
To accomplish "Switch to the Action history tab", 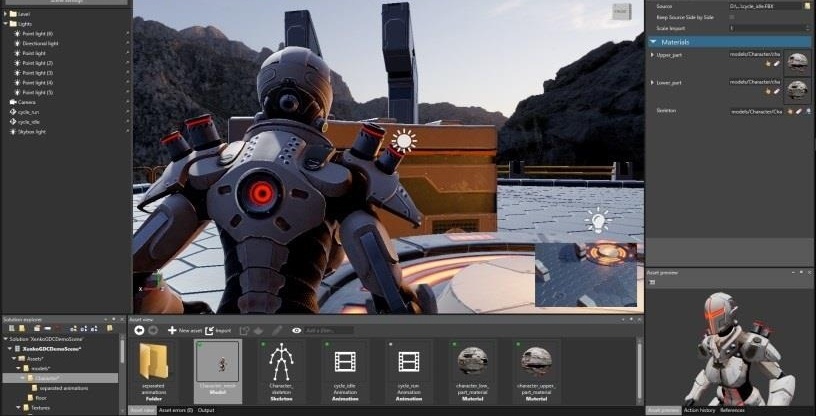I will click(699, 410).
